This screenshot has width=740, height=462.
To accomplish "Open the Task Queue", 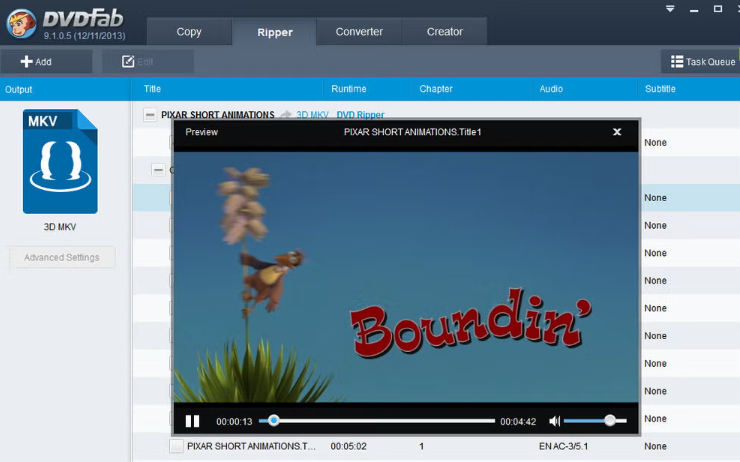I will (x=703, y=61).
